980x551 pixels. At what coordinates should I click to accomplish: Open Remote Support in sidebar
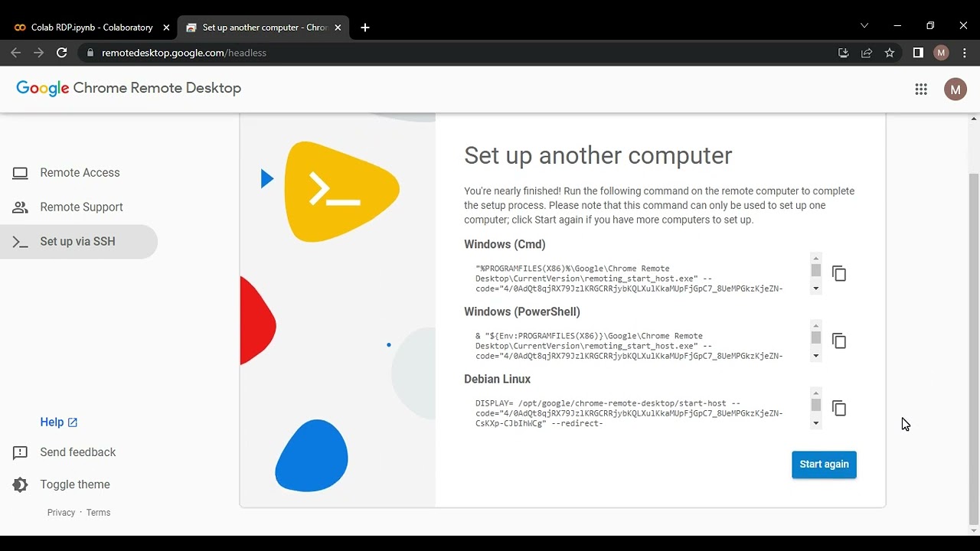[79, 207]
